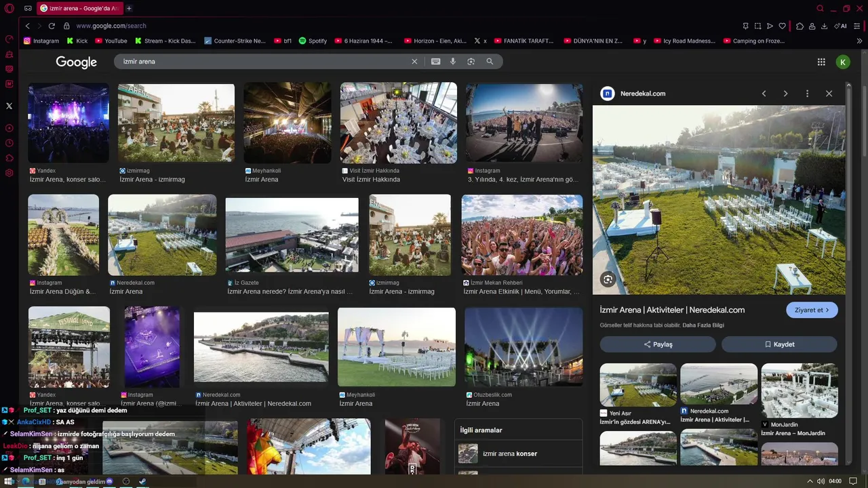Screen dimensions: 868x488
Task: Open related Yeni Asır image thumbnail
Action: click(638, 385)
